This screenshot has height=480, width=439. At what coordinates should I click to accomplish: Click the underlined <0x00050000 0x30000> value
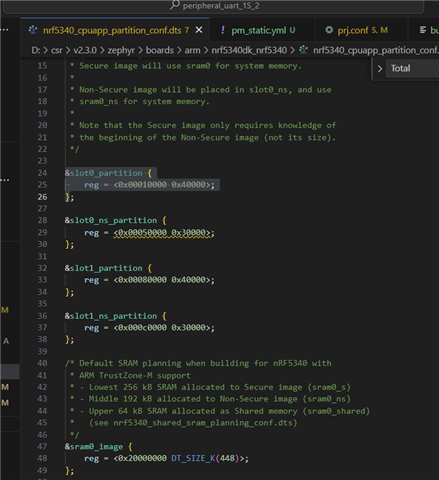(162, 232)
